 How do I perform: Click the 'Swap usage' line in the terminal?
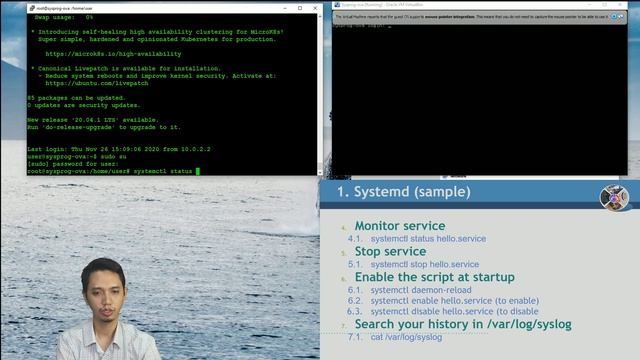pyautogui.click(x=64, y=18)
